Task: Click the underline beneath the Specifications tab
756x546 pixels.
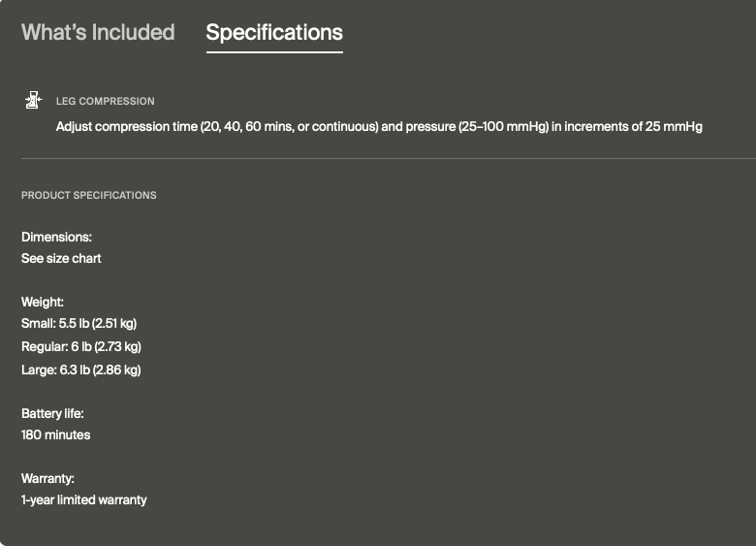Action: coord(274,52)
